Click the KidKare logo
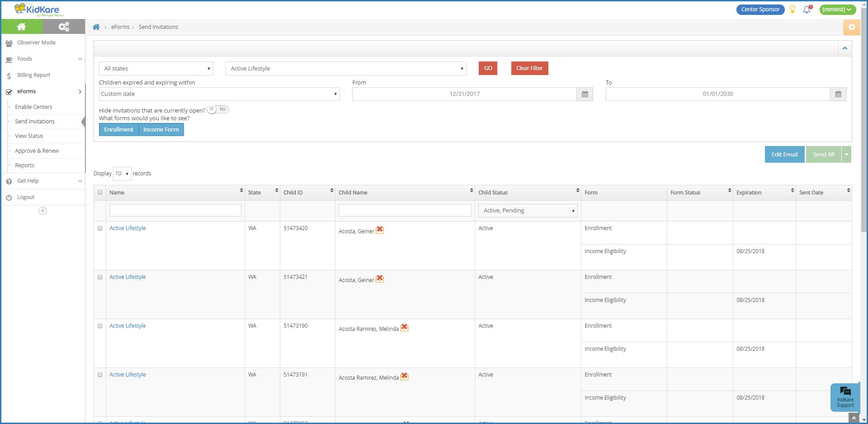The width and height of the screenshot is (868, 424). 39,9
